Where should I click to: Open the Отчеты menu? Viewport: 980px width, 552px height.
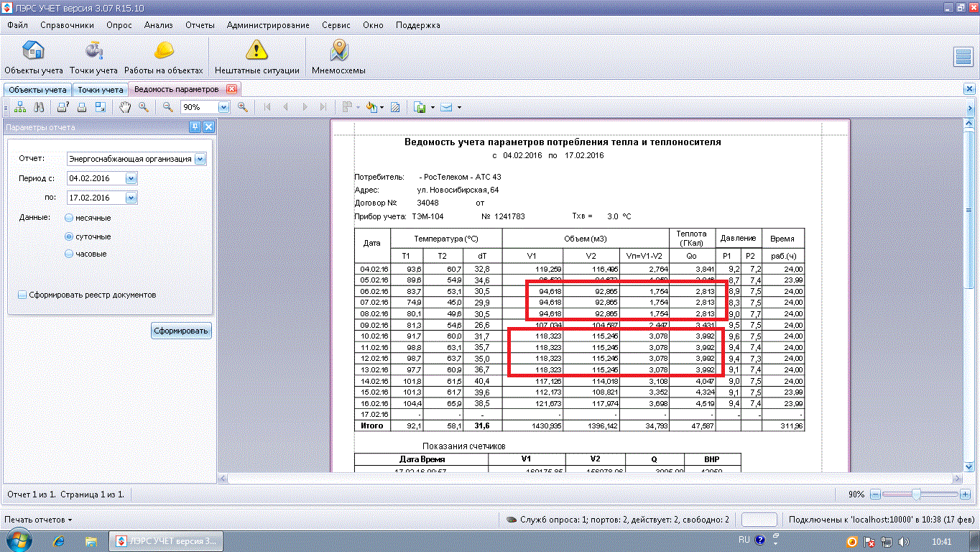pyautogui.click(x=200, y=25)
